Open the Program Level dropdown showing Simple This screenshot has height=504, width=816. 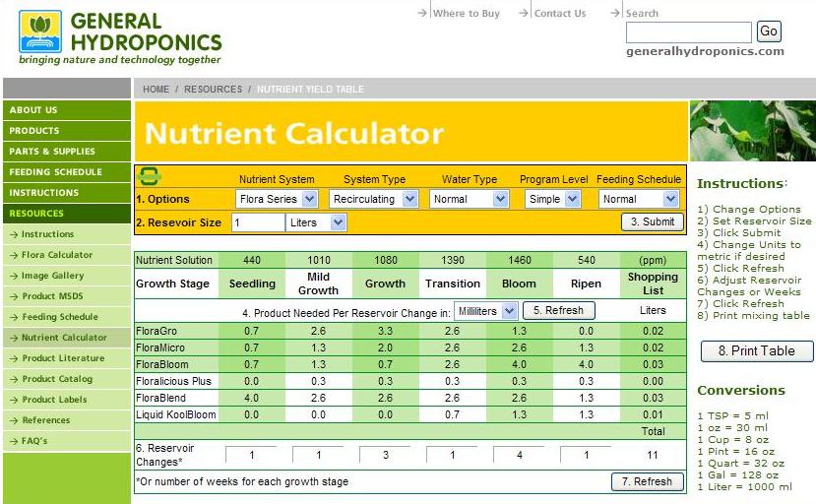coord(552,199)
